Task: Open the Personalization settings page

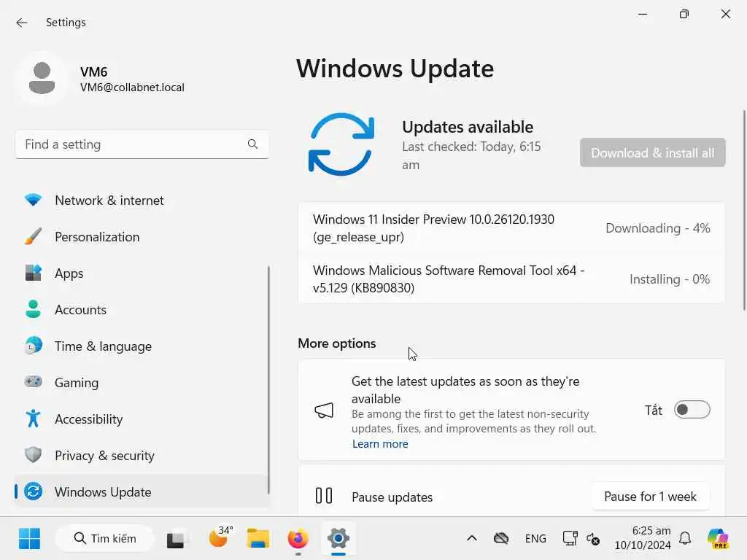Action: [142, 237]
